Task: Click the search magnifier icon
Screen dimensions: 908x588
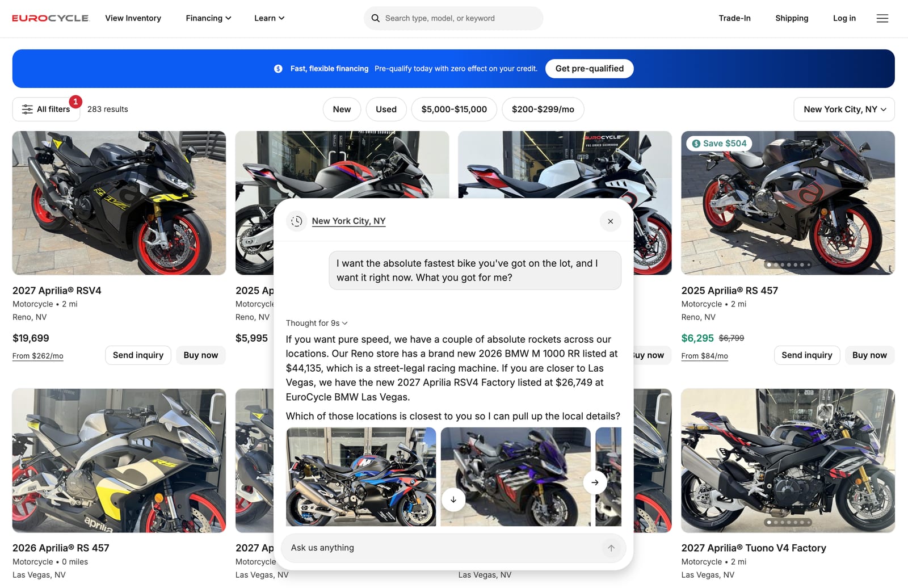Action: pos(375,18)
